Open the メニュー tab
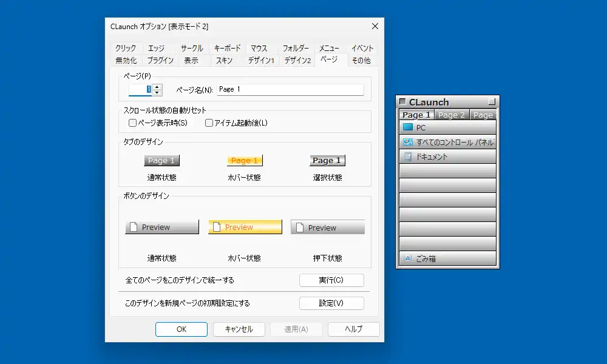 point(329,48)
